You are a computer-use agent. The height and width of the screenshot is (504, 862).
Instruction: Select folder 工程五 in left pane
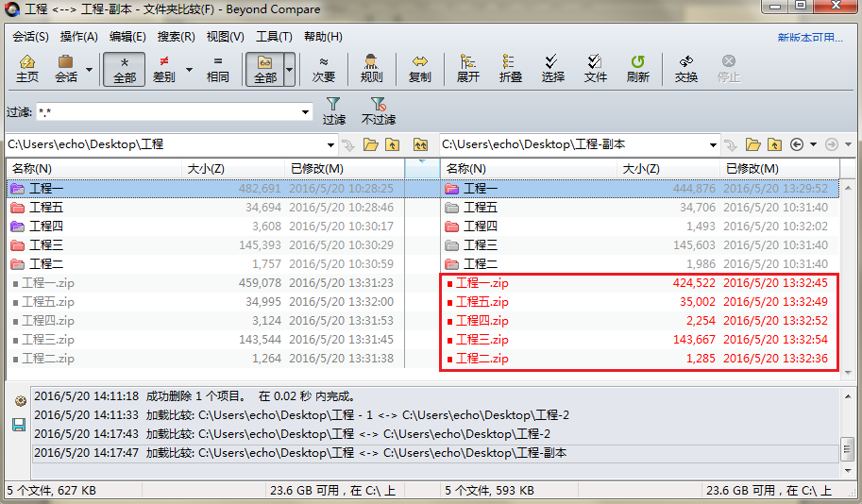[x=205, y=208]
